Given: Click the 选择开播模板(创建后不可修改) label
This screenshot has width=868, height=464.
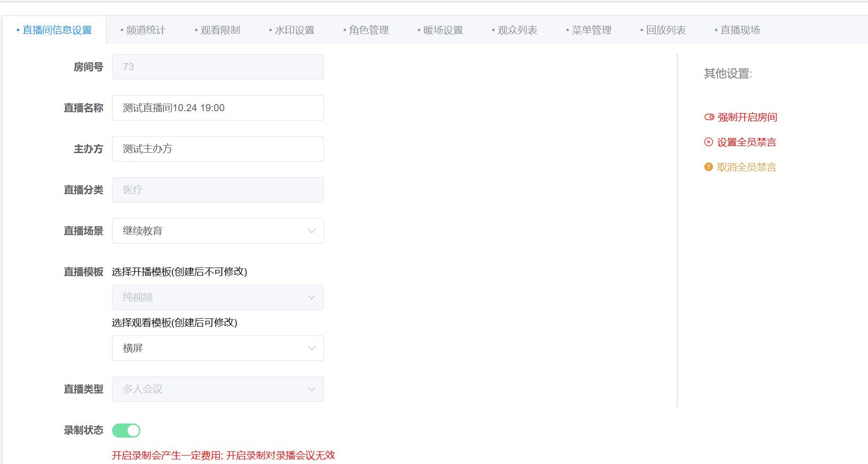Looking at the screenshot, I should [179, 272].
